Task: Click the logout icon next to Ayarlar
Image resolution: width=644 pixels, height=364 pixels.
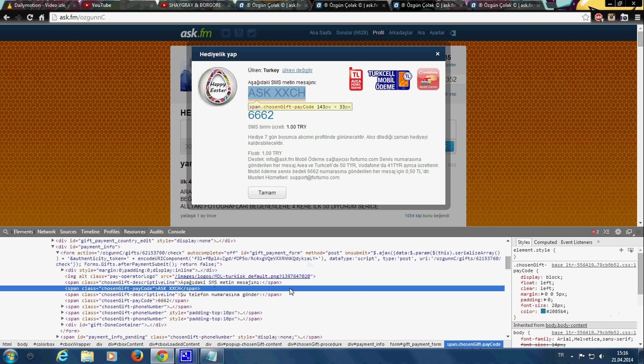Action: click(x=453, y=33)
